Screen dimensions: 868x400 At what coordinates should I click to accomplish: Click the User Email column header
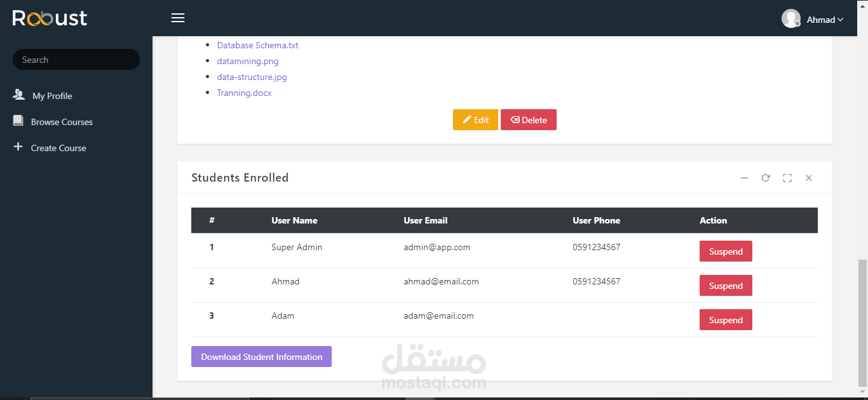(426, 220)
